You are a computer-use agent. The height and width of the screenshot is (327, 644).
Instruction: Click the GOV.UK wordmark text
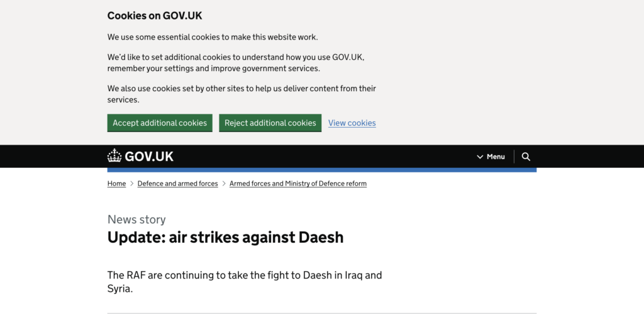149,157
